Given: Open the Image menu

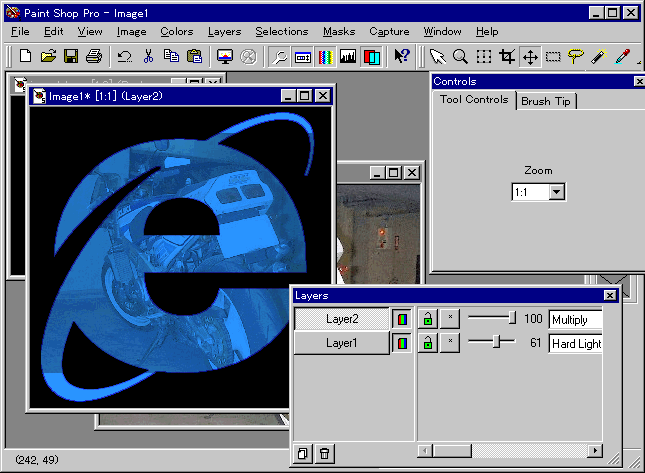Looking at the screenshot, I should 131,32.
